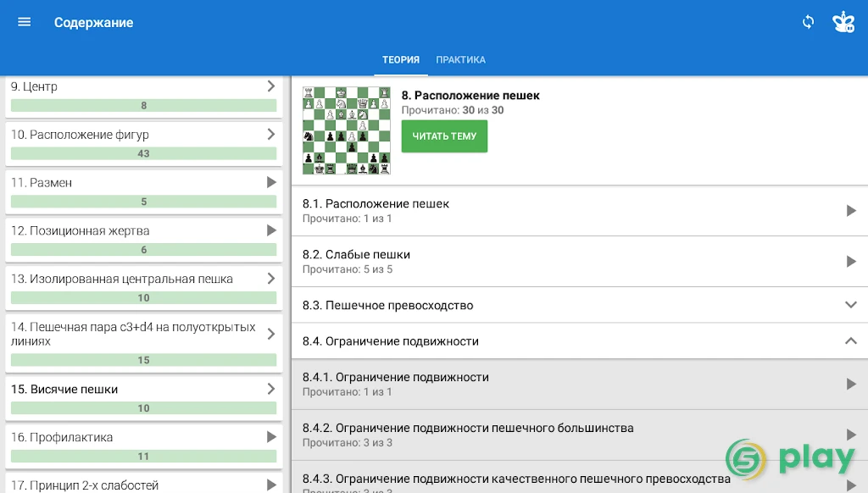The height and width of the screenshot is (493, 868).
Task: Select chapter 10. Расположение фигур title
Action: pyautogui.click(x=81, y=135)
